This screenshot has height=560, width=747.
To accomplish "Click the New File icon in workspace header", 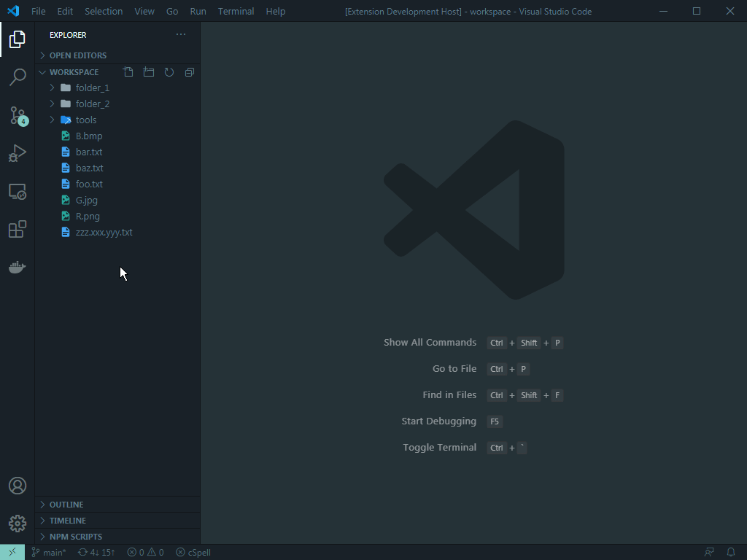I will (x=128, y=72).
